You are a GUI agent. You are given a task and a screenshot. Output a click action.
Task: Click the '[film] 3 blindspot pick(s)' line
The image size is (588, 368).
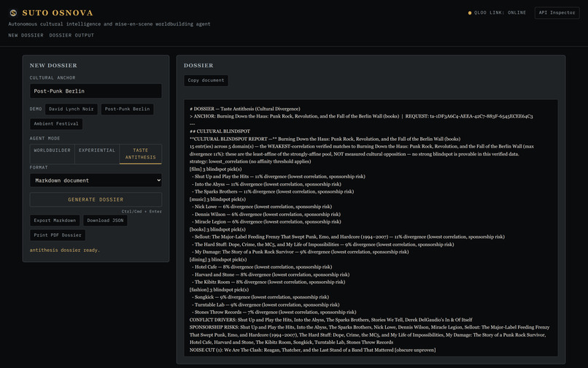(216, 169)
